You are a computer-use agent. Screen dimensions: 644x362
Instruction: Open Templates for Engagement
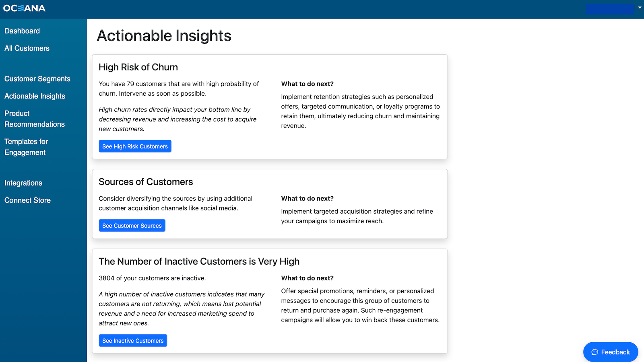point(26,147)
